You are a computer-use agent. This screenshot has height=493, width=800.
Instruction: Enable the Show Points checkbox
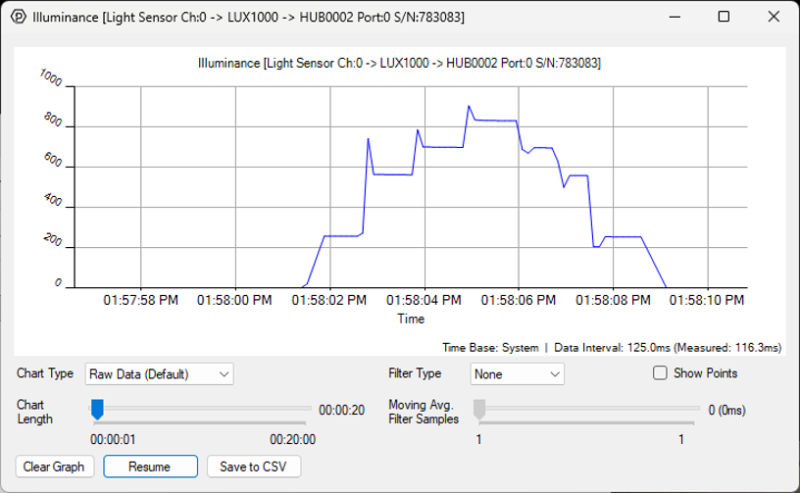660,373
